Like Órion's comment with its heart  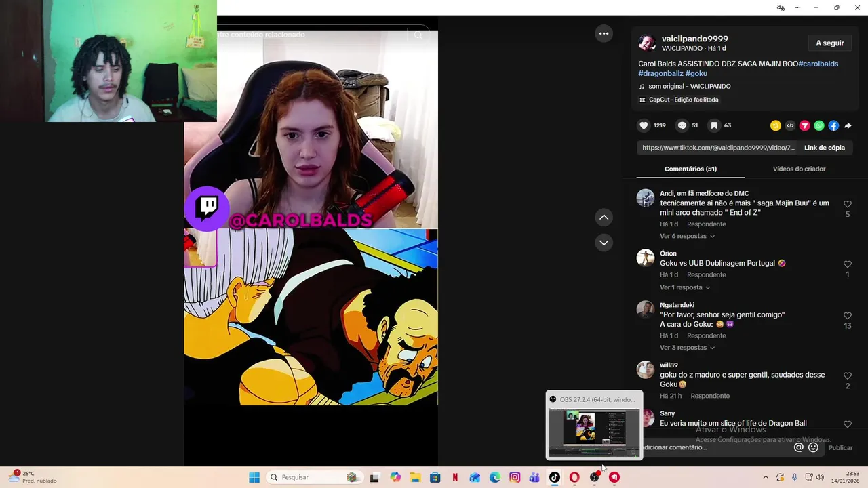(848, 264)
